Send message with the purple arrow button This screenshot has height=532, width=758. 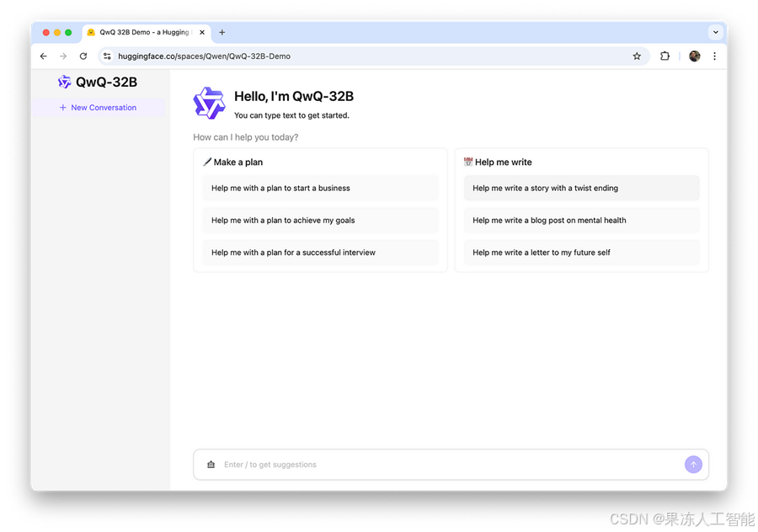pos(693,465)
